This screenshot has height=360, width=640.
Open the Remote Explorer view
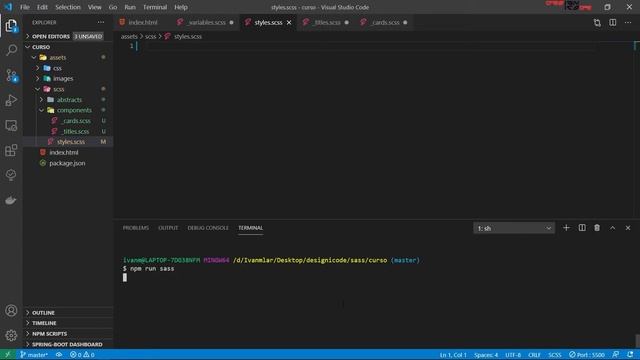[11, 125]
